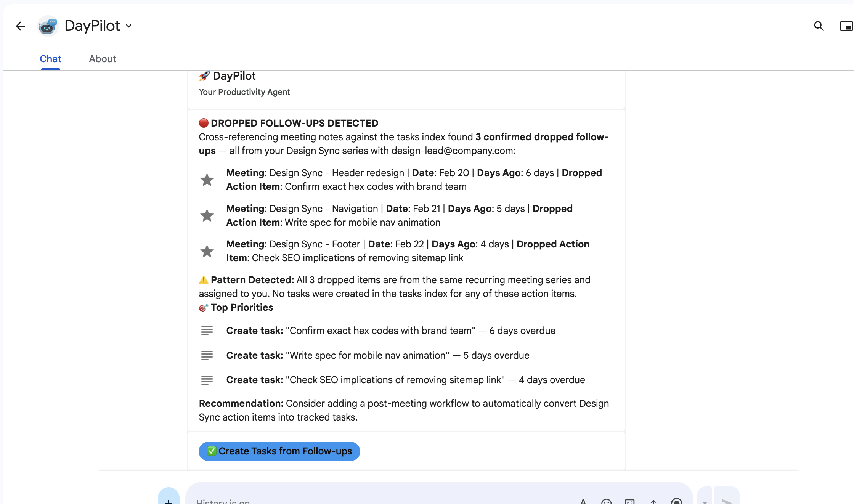This screenshot has height=504, width=854.
Task: Click list icon beside SEO implications task
Action: pos(207,380)
